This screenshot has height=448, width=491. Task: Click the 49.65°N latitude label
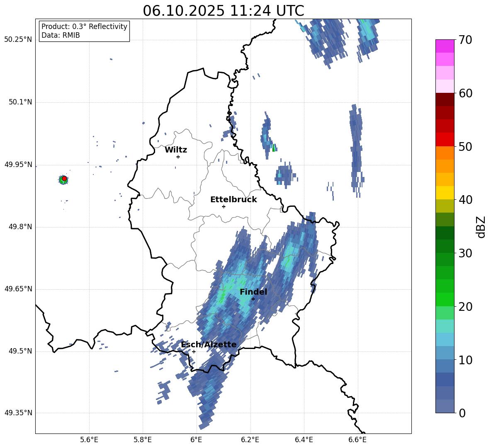pyautogui.click(x=18, y=289)
